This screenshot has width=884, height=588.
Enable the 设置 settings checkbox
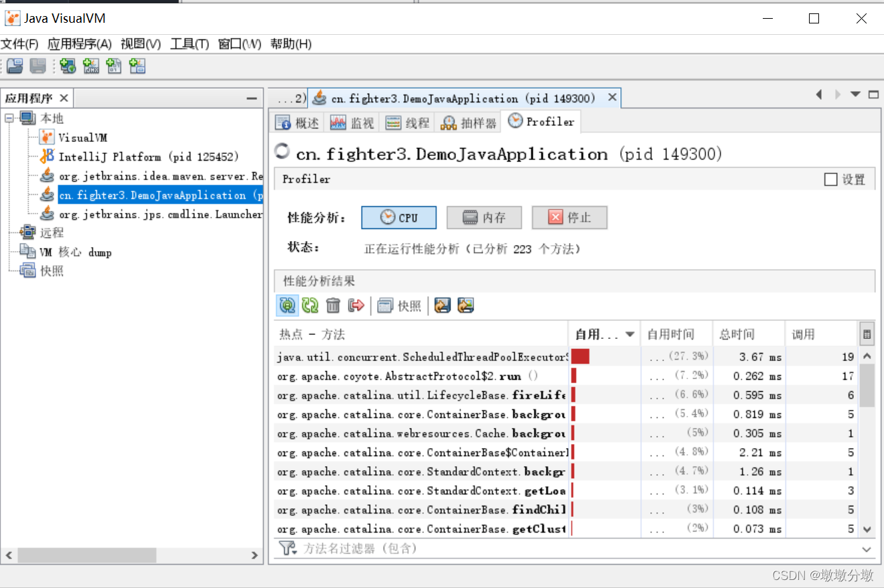coord(830,179)
